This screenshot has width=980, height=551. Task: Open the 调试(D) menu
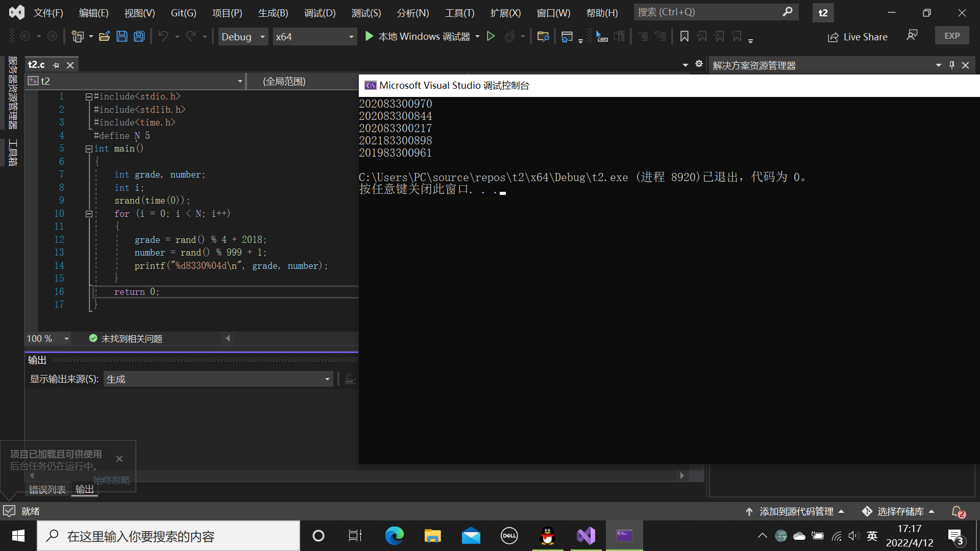tap(320, 13)
